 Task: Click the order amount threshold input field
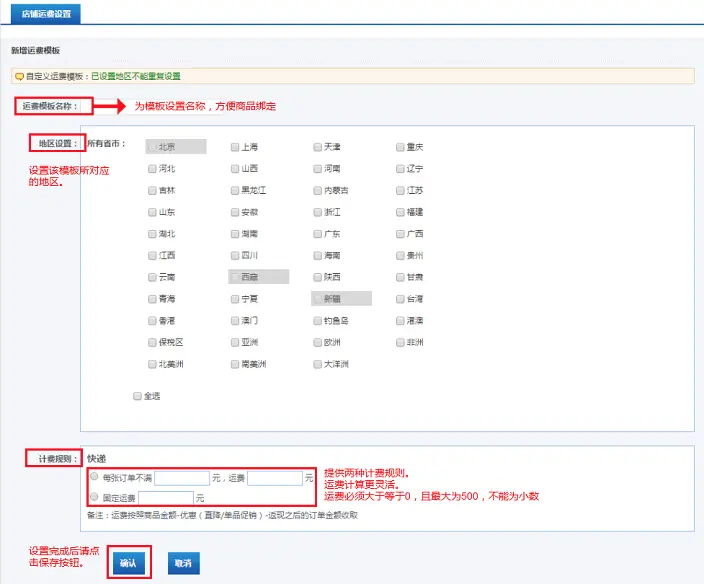tap(181, 478)
